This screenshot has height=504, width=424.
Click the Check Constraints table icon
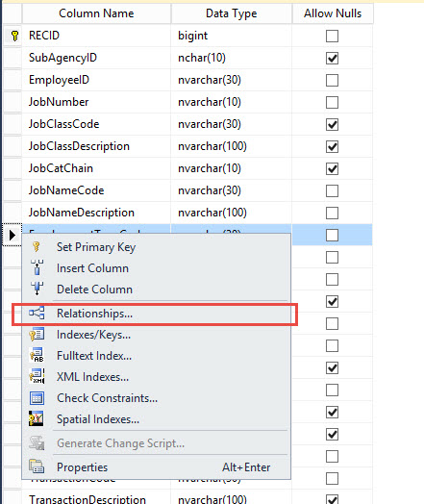(x=37, y=398)
